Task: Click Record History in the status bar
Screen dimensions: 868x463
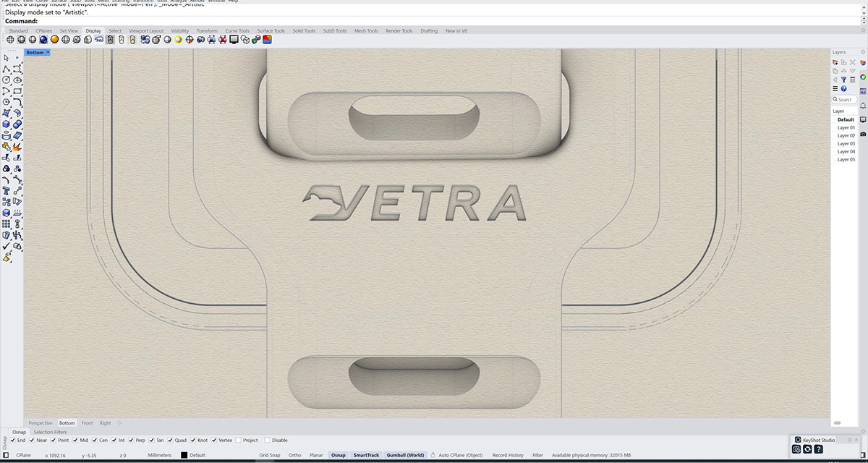Action: tap(506, 455)
